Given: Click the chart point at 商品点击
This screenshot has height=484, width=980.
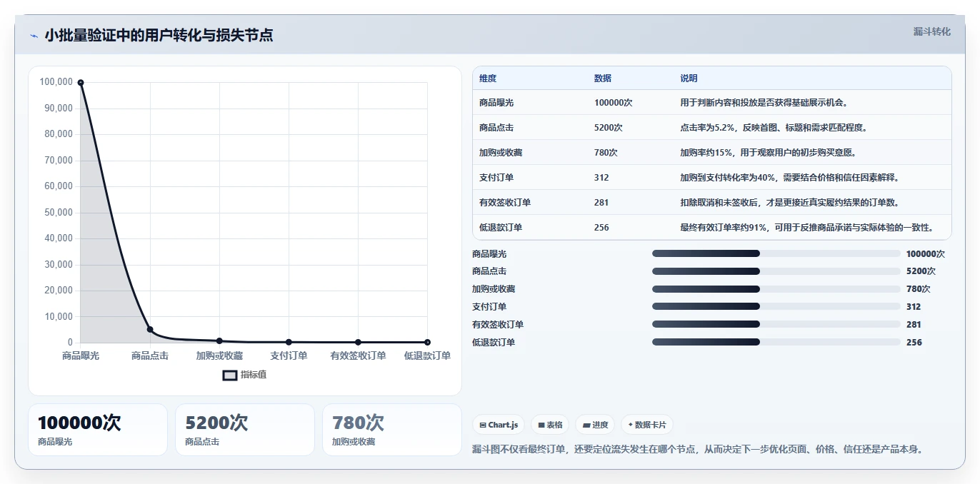Looking at the screenshot, I should click(x=150, y=329).
